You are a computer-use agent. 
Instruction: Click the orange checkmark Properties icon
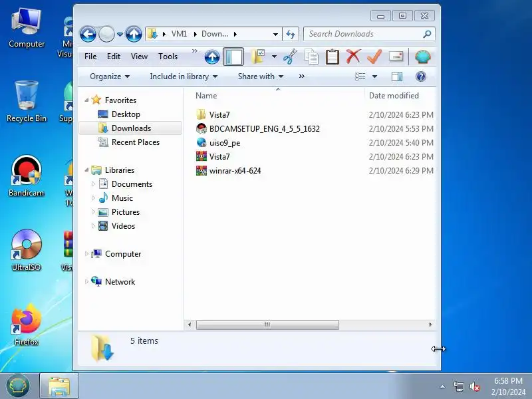(x=374, y=57)
